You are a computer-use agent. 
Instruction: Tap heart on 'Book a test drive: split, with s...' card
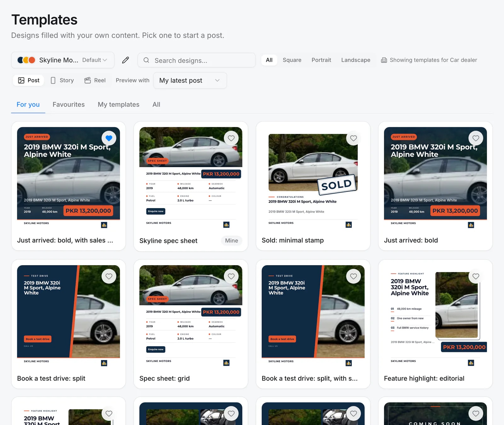click(x=353, y=276)
